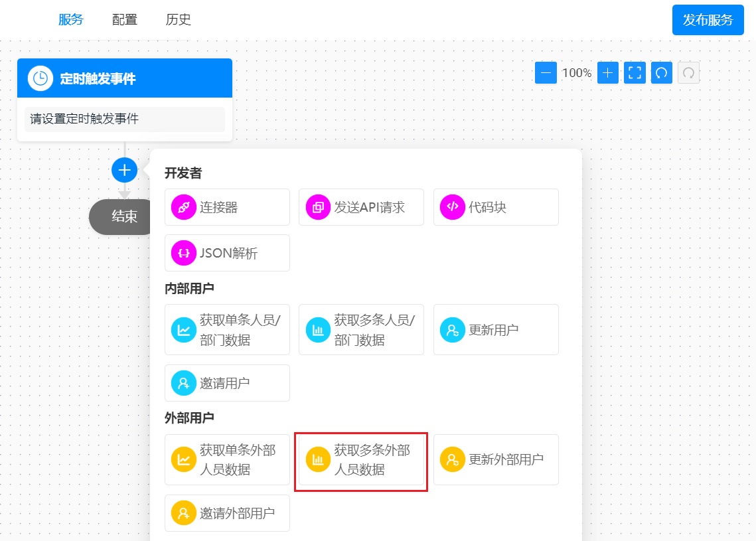This screenshot has width=756, height=541.
Task: Open the 历史 history tab
Action: point(178,20)
